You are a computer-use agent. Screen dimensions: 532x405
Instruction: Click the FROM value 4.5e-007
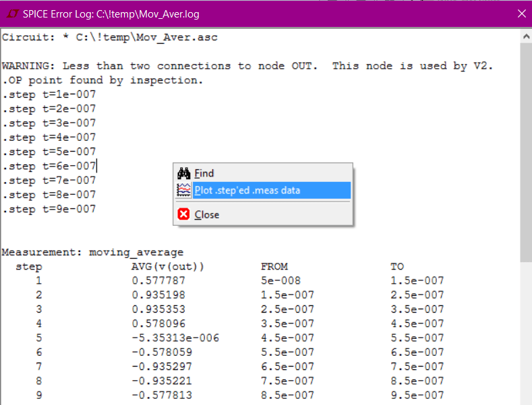pyautogui.click(x=287, y=338)
